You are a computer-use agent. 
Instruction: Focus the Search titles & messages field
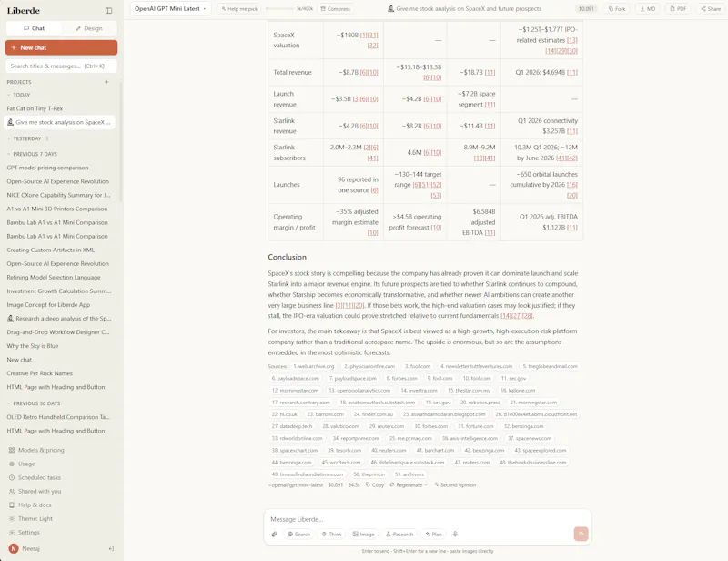tap(61, 66)
